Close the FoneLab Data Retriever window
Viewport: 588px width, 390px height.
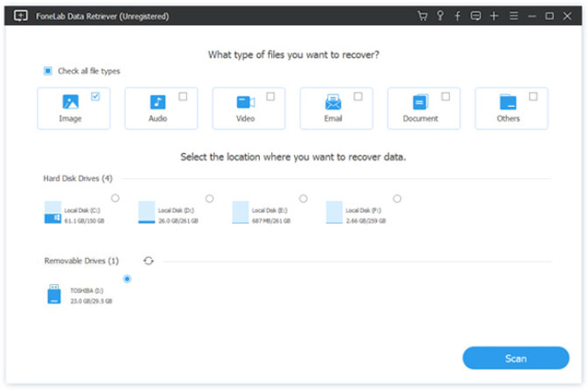[x=567, y=16]
